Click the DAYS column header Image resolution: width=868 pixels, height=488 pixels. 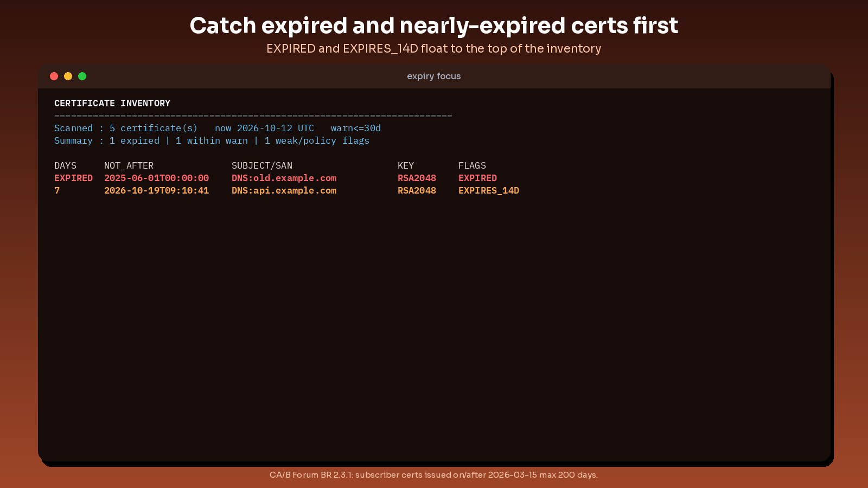coord(65,165)
